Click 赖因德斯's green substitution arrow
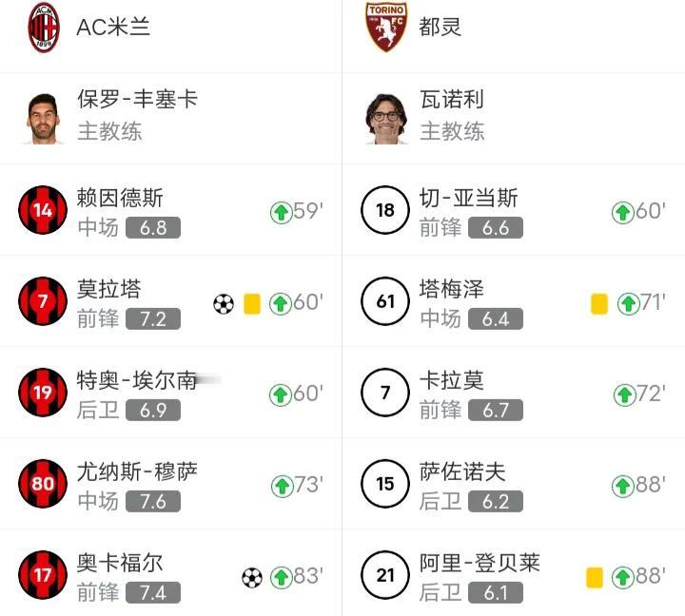Screen dimensions: 685x616 (281, 212)
